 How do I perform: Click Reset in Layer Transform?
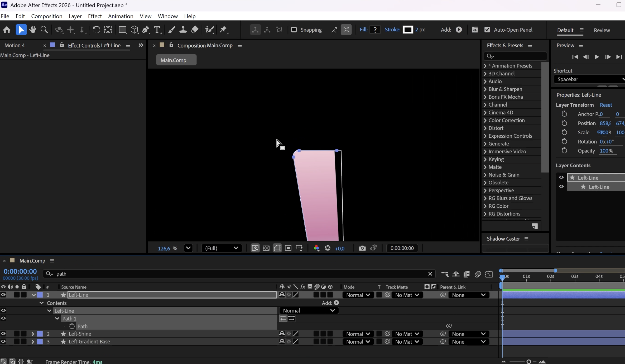click(x=606, y=105)
